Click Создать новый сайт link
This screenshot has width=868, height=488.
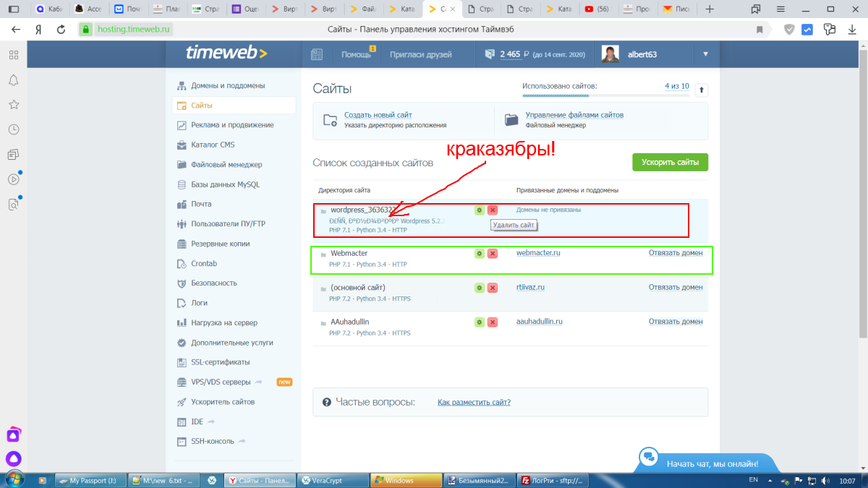click(378, 115)
